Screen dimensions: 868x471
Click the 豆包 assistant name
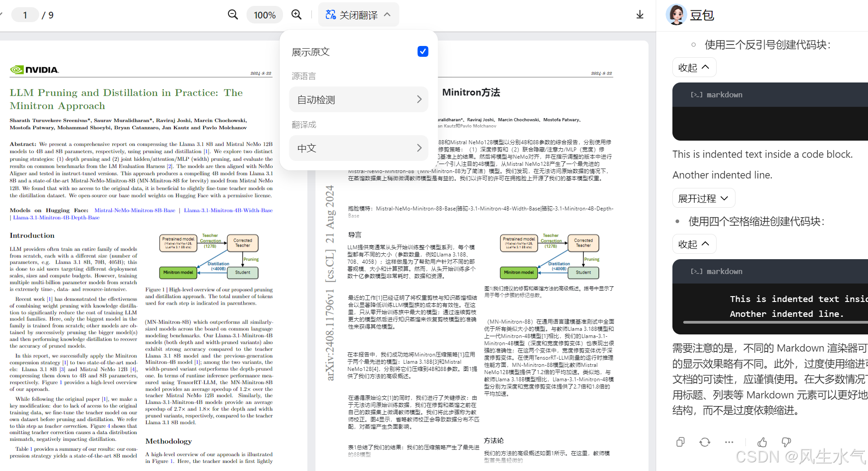click(x=702, y=15)
